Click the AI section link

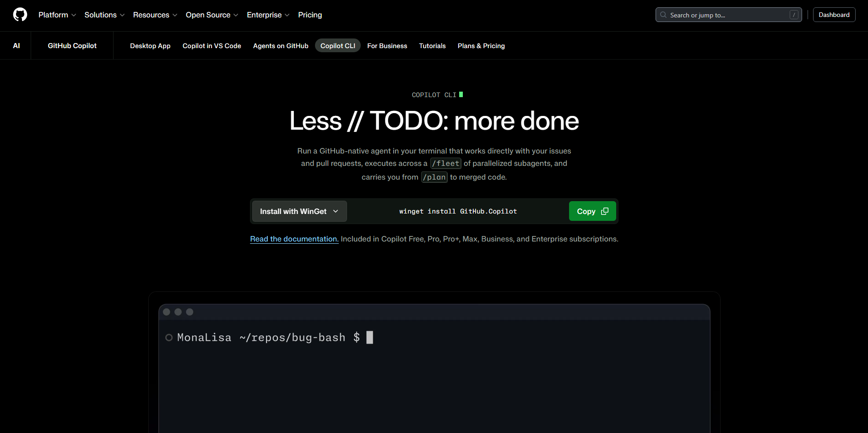[x=16, y=46]
